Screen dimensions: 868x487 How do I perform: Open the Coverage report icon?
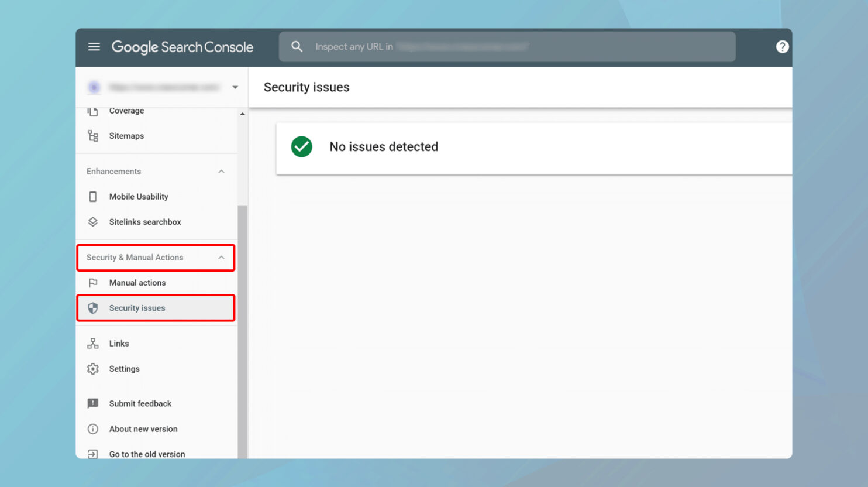[x=94, y=111]
